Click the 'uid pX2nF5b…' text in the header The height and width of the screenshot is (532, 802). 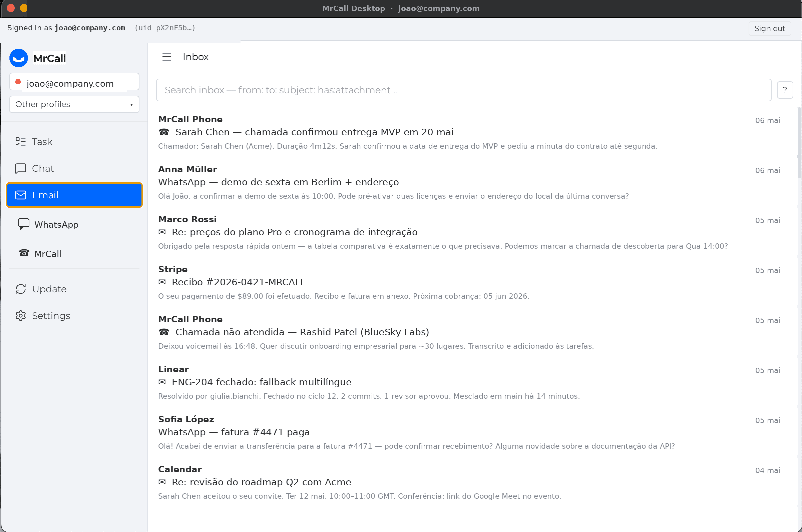pos(165,28)
